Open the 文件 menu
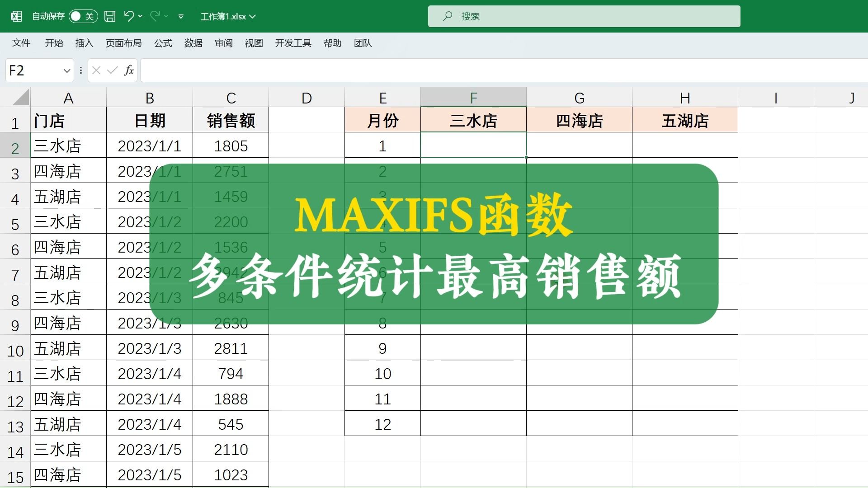This screenshot has height=488, width=868. (x=21, y=43)
